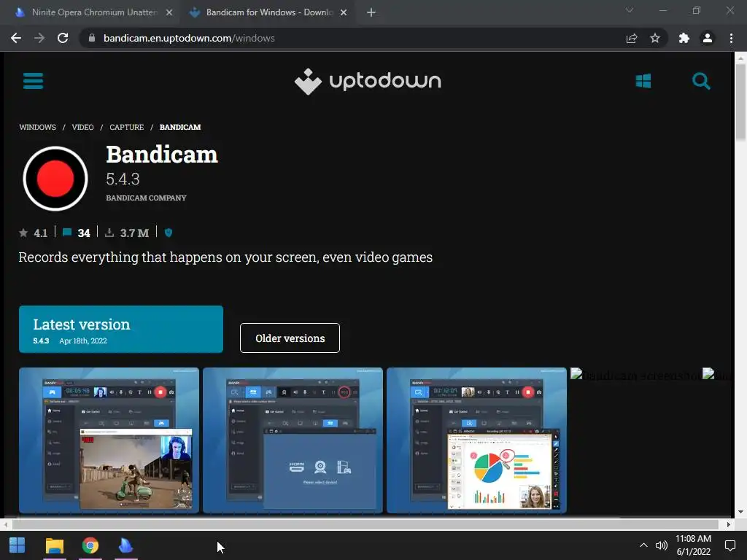This screenshot has width=747, height=560.
Task: Click the address bar URL
Action: pyautogui.click(x=189, y=38)
